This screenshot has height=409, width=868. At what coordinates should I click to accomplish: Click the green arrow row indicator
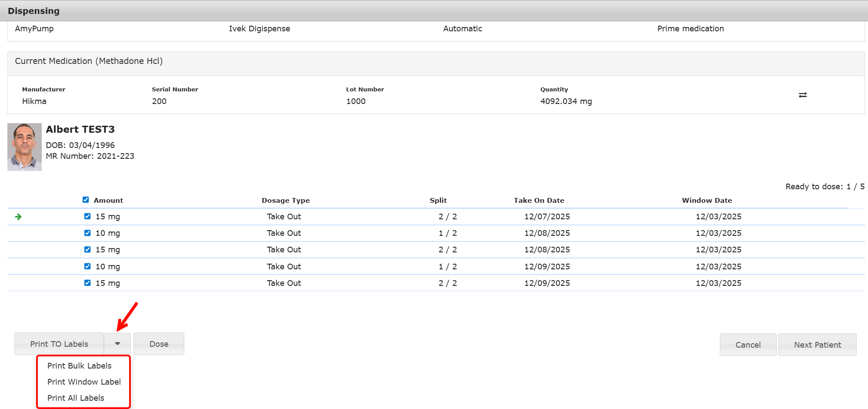18,217
